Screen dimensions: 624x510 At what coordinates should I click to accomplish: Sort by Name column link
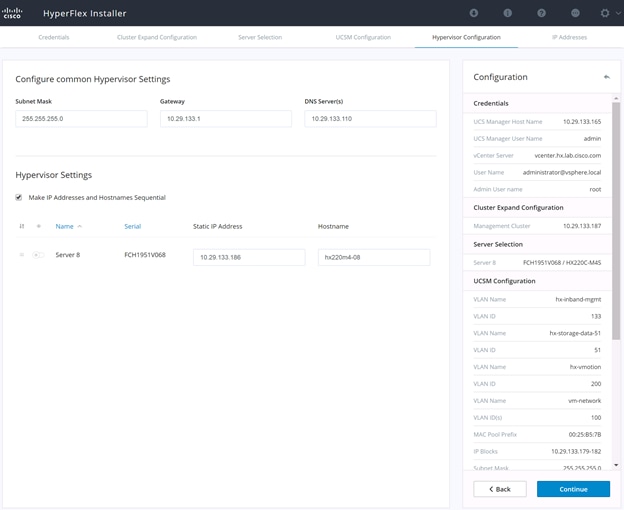click(x=64, y=226)
